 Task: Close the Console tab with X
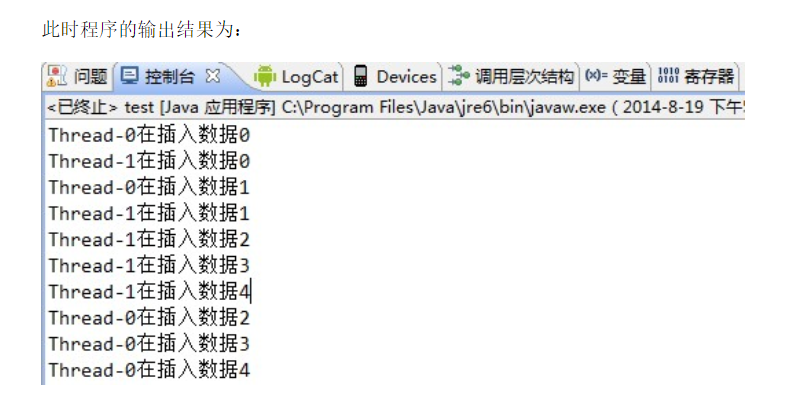point(213,76)
